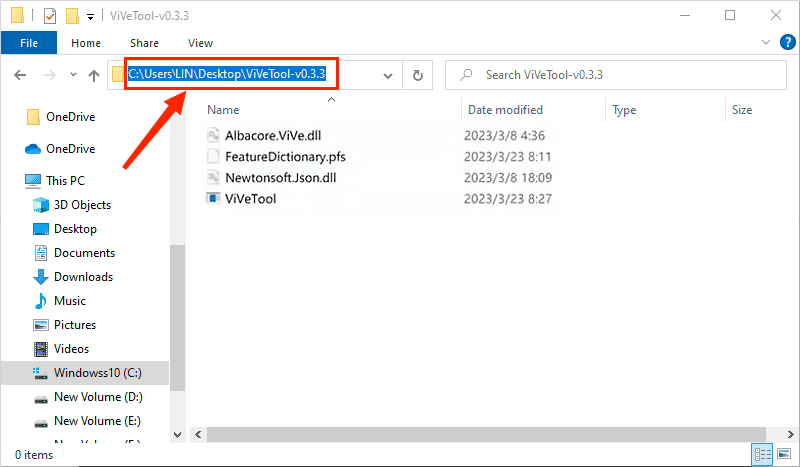Sort files by the Type column

(x=624, y=110)
